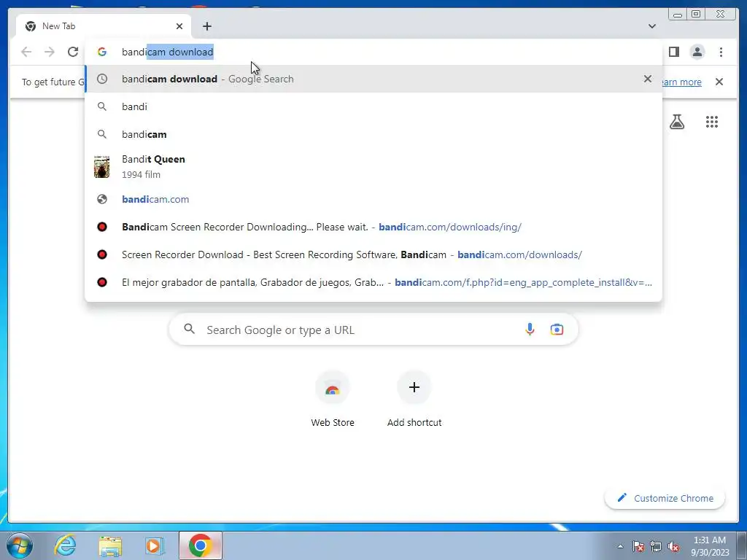Reload the page with the refresh icon

click(x=73, y=52)
